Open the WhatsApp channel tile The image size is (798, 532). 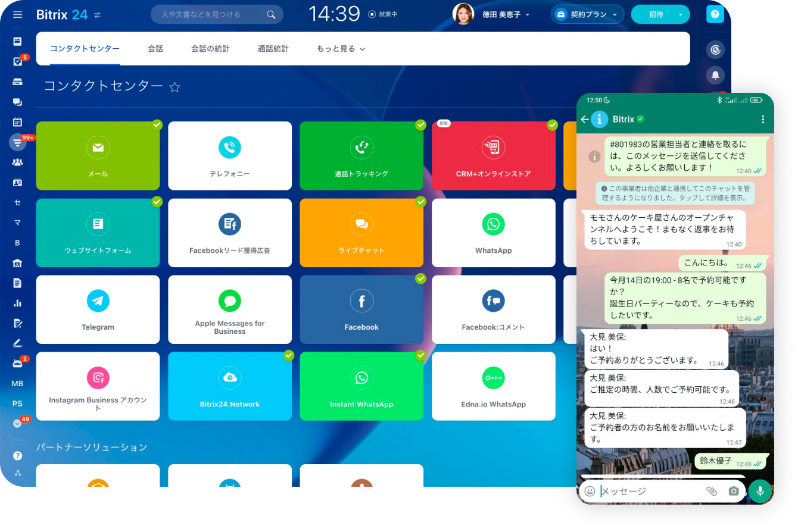point(493,232)
